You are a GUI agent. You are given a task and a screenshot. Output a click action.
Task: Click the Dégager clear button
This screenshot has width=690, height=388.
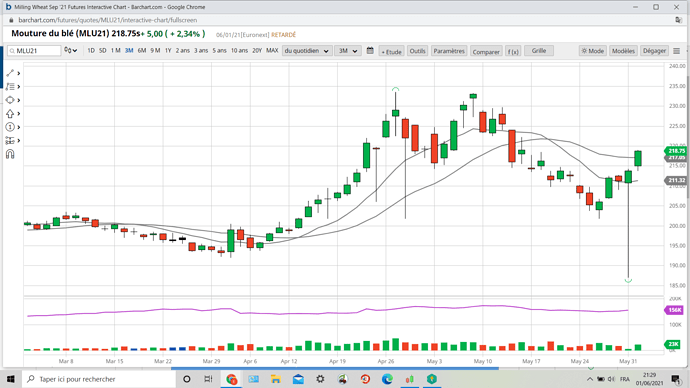pyautogui.click(x=654, y=51)
